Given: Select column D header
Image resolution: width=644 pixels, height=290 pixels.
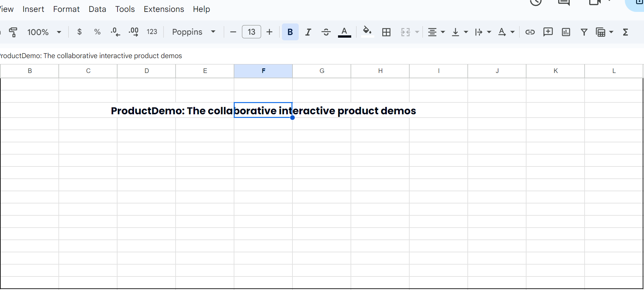Looking at the screenshot, I should pos(147,71).
